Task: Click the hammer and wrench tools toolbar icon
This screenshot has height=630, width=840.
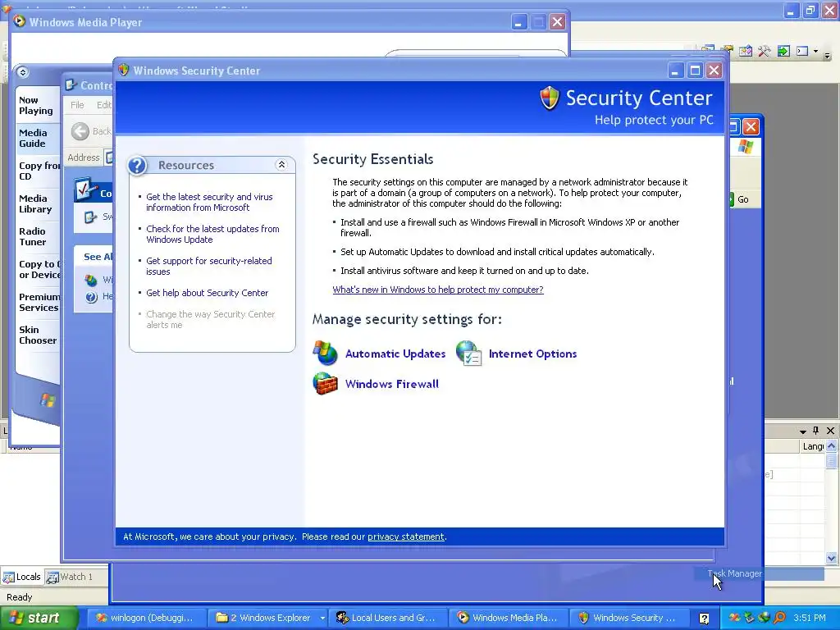Action: click(x=764, y=52)
